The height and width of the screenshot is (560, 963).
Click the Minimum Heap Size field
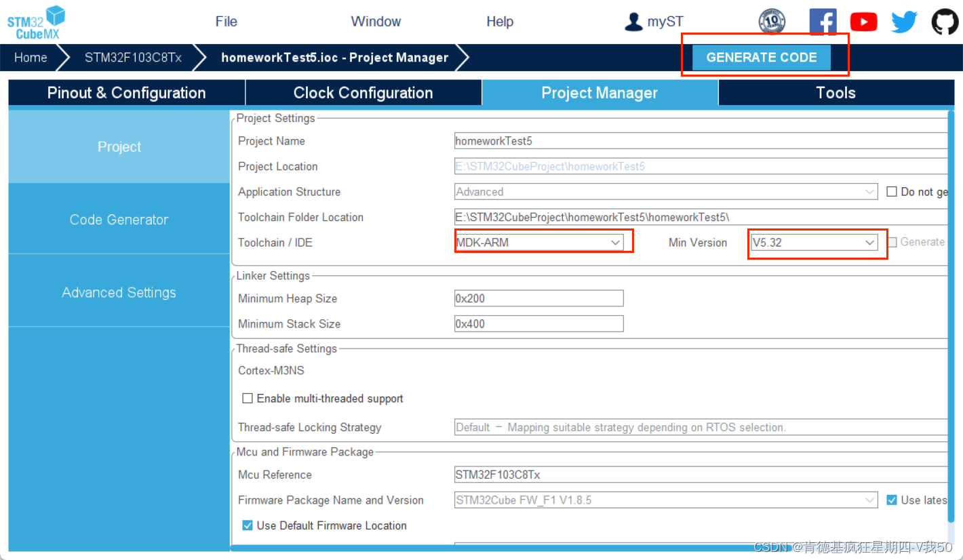tap(539, 298)
